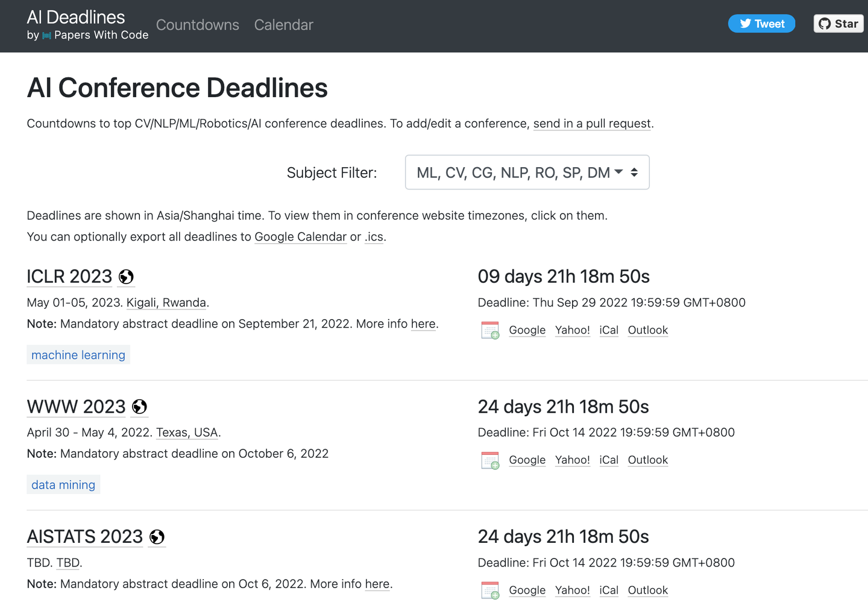Open the Countdowns navigation item
868x605 pixels.
[x=198, y=25]
